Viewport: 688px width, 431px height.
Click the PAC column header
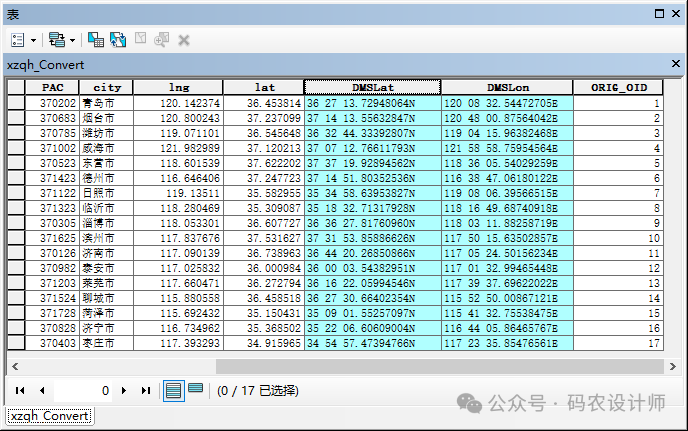53,88
